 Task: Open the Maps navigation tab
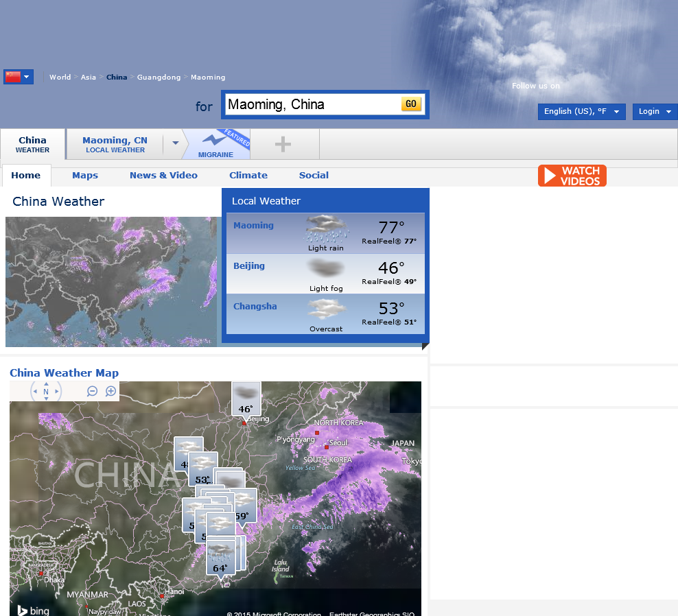[x=85, y=175]
